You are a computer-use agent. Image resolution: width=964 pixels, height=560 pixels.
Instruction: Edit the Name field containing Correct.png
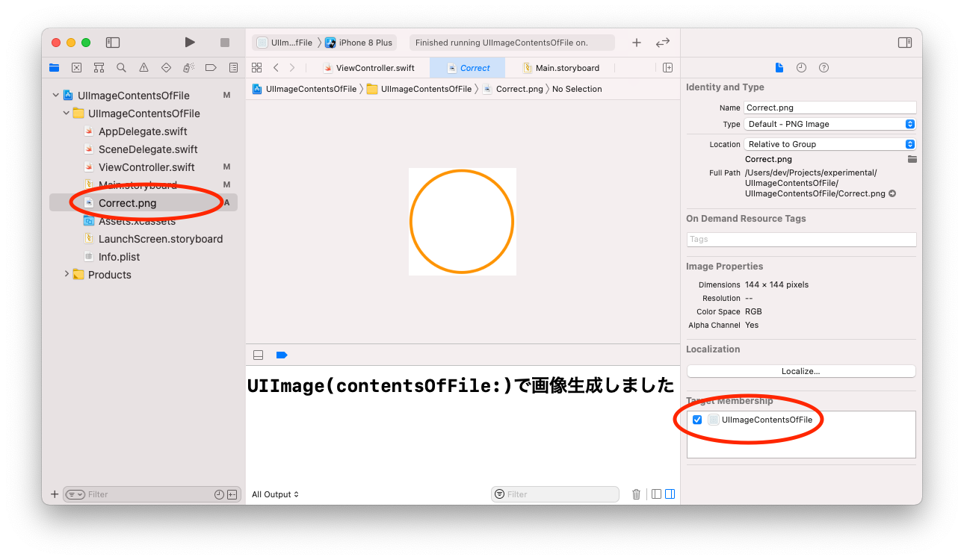click(829, 108)
